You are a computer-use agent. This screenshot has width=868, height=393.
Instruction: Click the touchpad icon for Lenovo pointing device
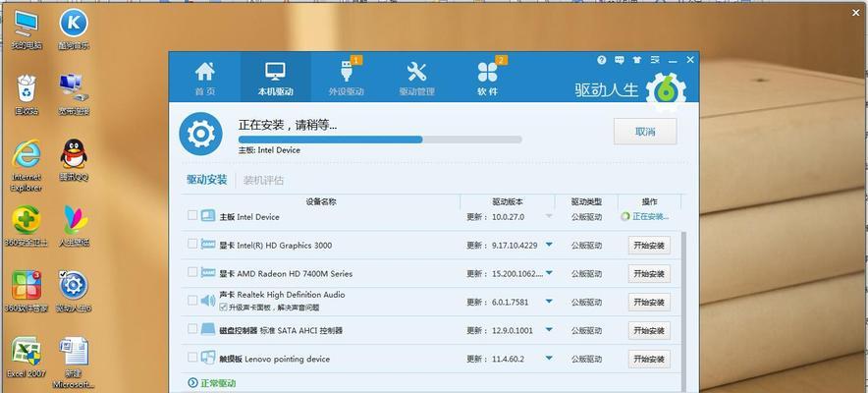208,358
